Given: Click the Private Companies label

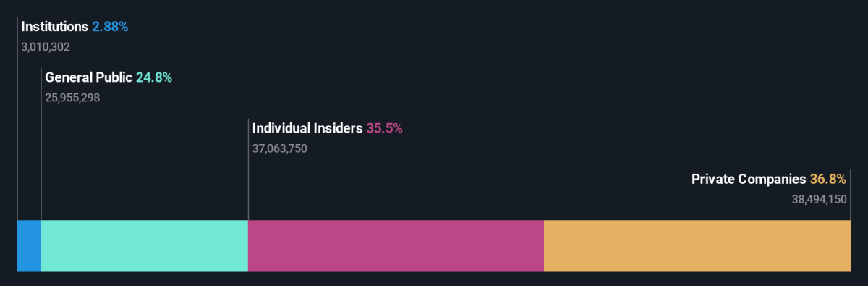Looking at the screenshot, I should pyautogui.click(x=749, y=179).
